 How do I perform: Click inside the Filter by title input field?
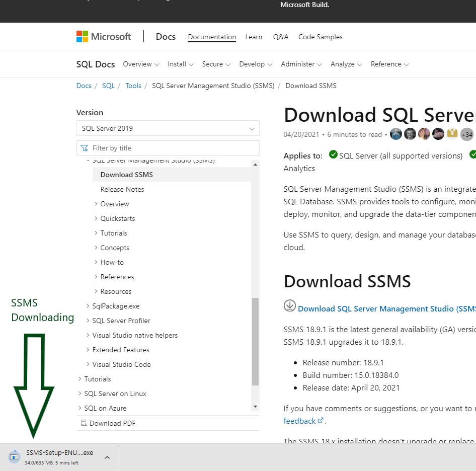click(151, 148)
